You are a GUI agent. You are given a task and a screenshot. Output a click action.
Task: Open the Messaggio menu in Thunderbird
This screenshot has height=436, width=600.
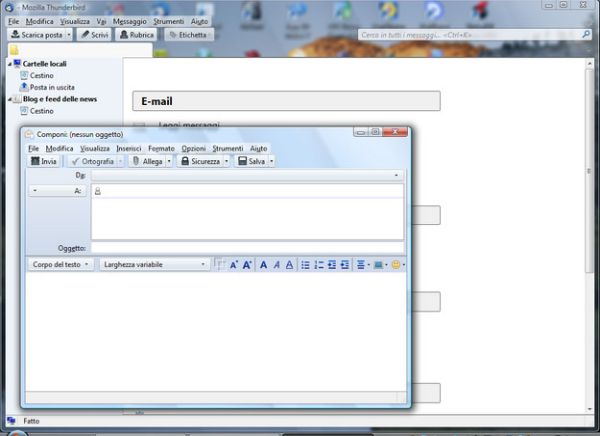coord(129,21)
